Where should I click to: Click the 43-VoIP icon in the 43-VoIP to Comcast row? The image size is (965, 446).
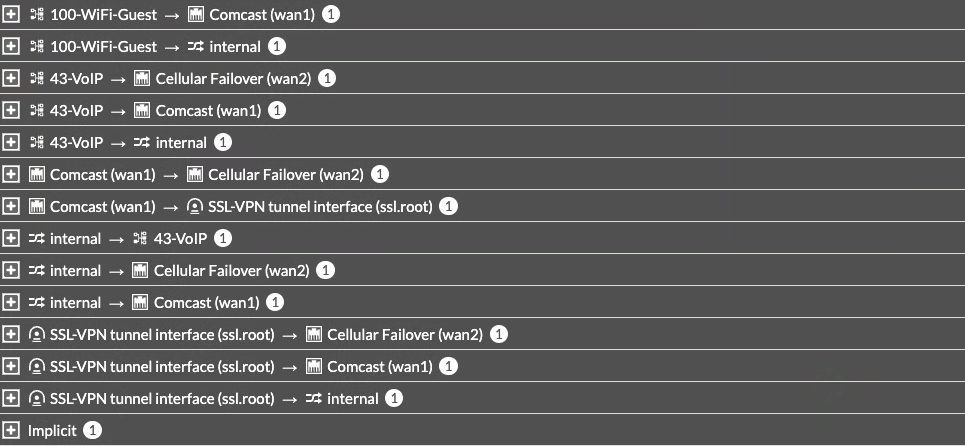pyautogui.click(x=37, y=111)
